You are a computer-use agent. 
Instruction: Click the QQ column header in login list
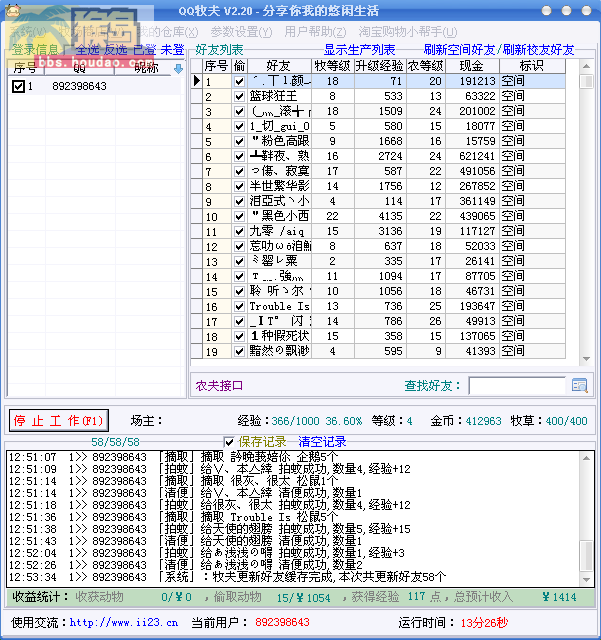[x=80, y=68]
